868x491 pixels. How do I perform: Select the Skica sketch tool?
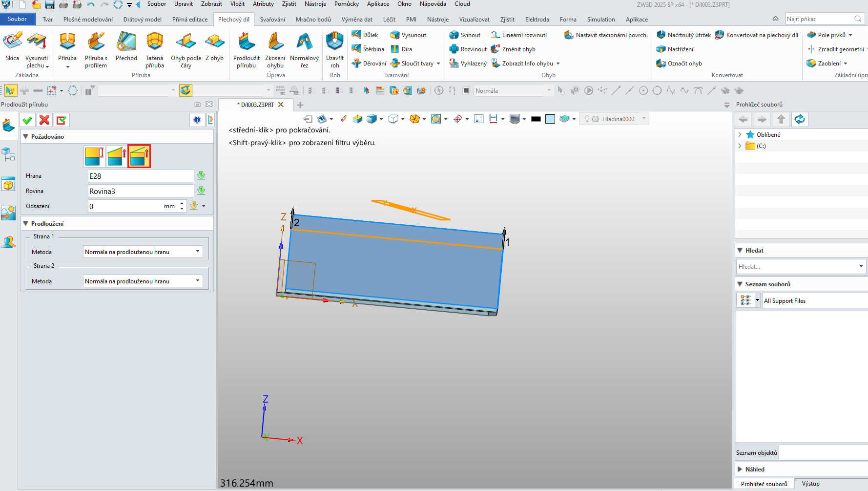click(12, 46)
